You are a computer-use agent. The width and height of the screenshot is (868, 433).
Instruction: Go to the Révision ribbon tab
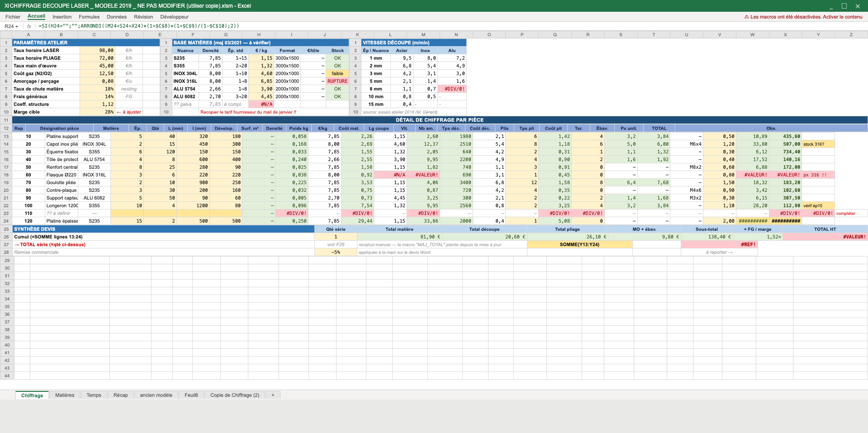coord(143,17)
